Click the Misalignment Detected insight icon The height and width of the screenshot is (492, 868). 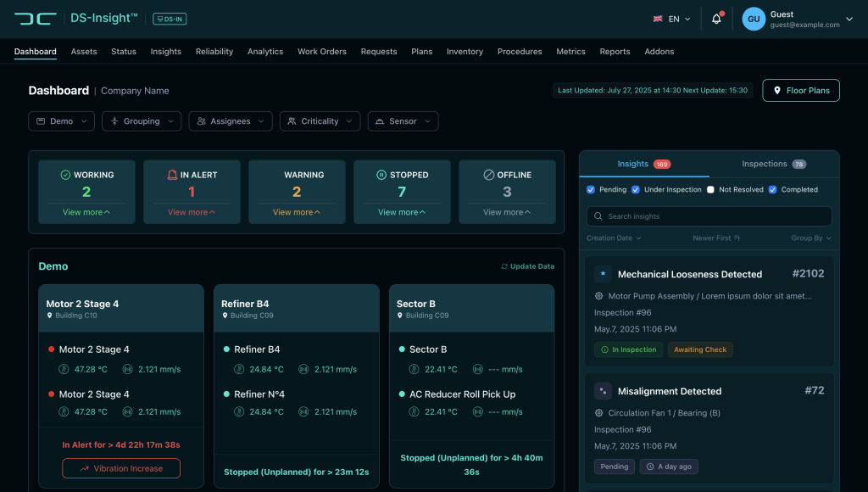click(603, 391)
